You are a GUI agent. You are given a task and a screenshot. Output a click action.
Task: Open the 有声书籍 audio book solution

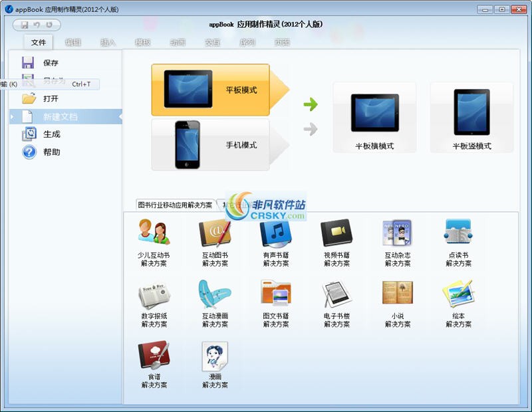(x=276, y=243)
